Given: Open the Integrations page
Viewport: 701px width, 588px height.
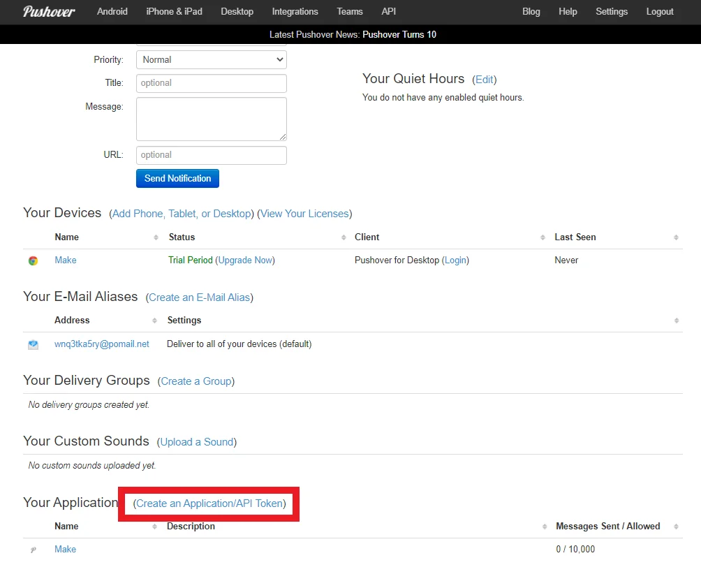Looking at the screenshot, I should pyautogui.click(x=295, y=12).
